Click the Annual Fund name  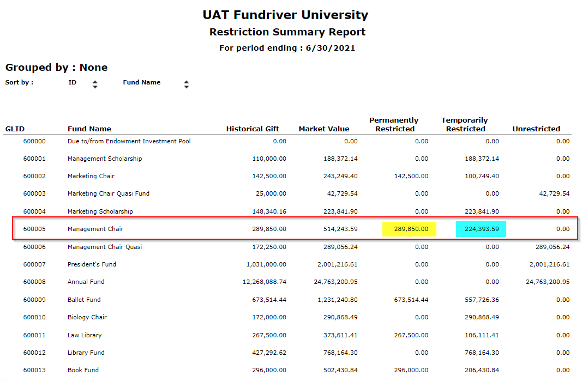(x=86, y=282)
